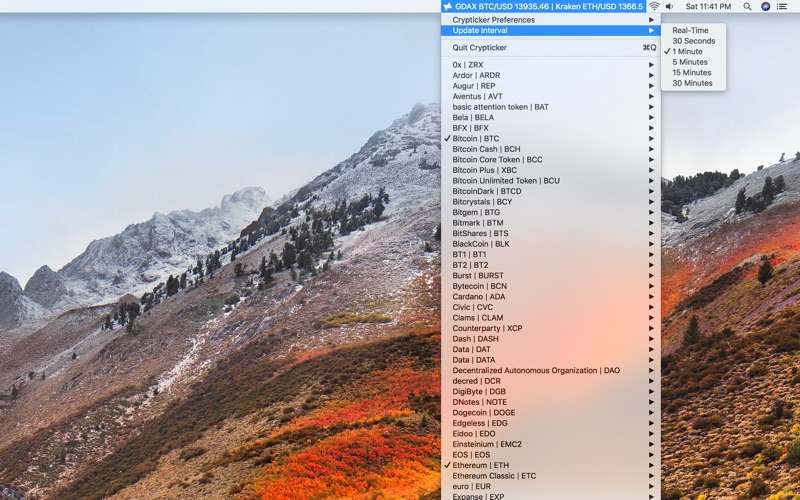Select the Real-Time update interval
This screenshot has width=800, height=500.
coord(690,31)
